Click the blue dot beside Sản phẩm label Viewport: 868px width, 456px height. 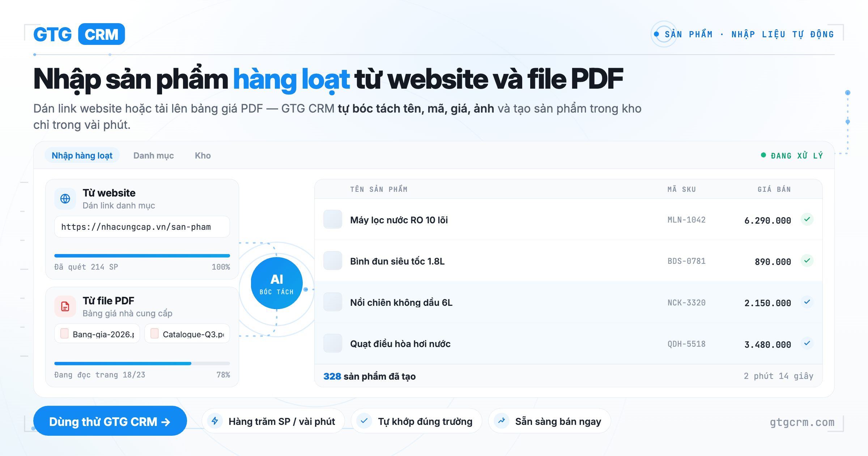coord(656,34)
